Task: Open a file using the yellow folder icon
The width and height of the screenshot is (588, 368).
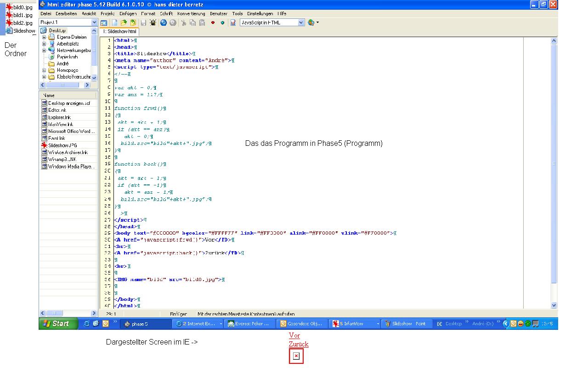Action: (x=124, y=23)
